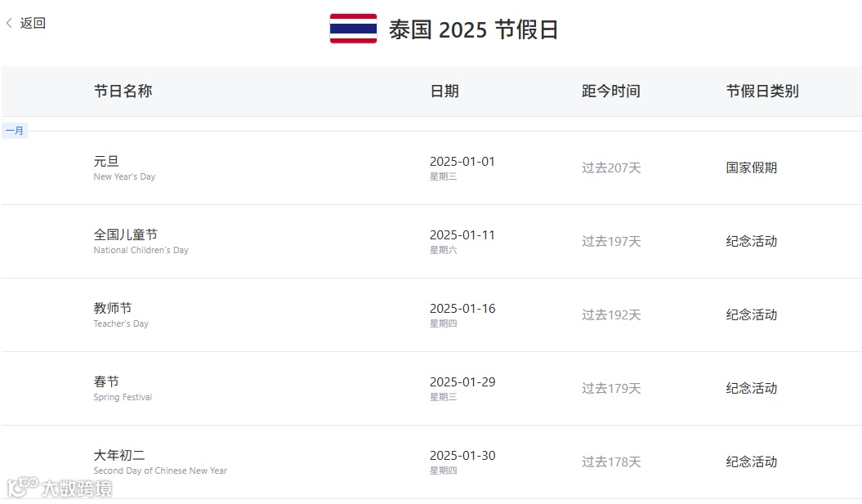Click the 日期 column header
Image resolution: width=862 pixels, height=504 pixels.
pyautogui.click(x=444, y=91)
